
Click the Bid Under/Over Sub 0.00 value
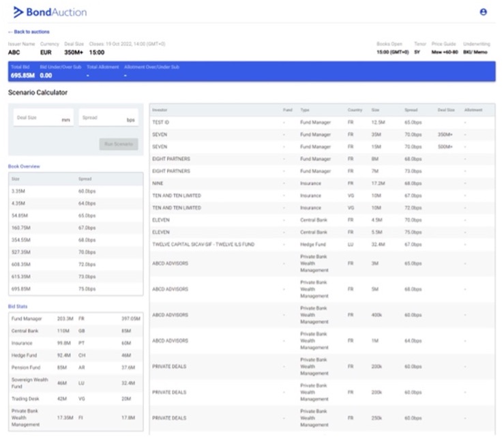pyautogui.click(x=46, y=76)
